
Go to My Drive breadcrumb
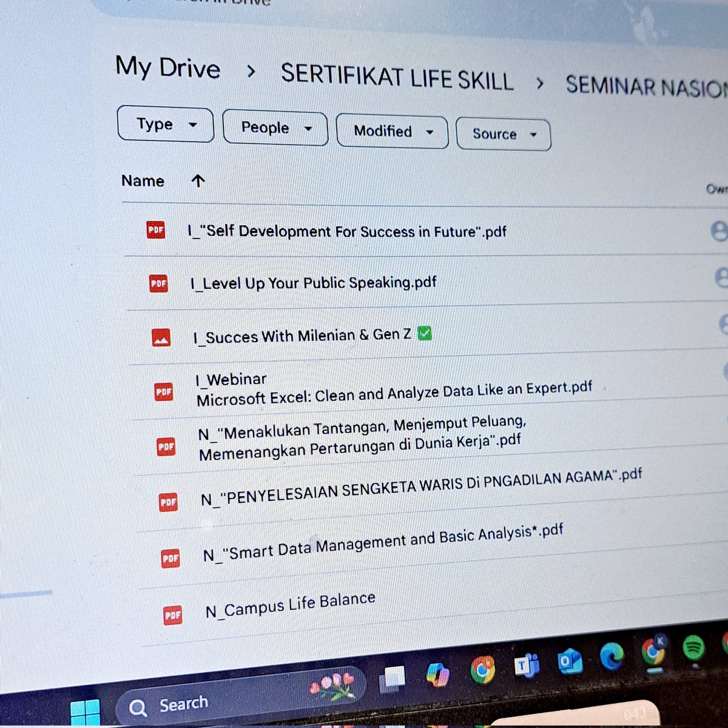[168, 68]
